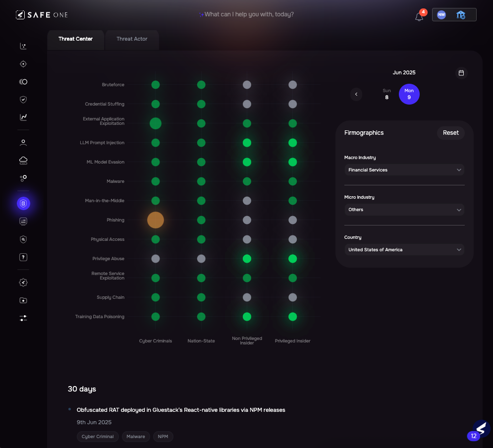The image size is (493, 448).
Task: Open the trend line chart sidebar icon
Action: [23, 117]
